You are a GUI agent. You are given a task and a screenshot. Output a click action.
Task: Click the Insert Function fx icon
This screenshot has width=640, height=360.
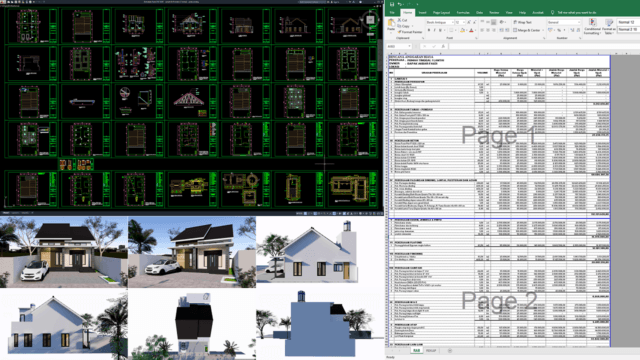click(443, 46)
